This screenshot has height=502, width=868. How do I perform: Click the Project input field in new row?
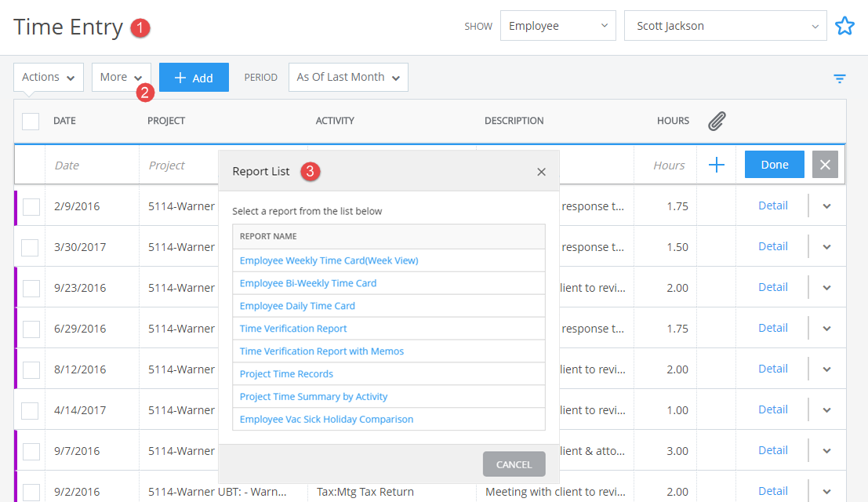[180, 165]
